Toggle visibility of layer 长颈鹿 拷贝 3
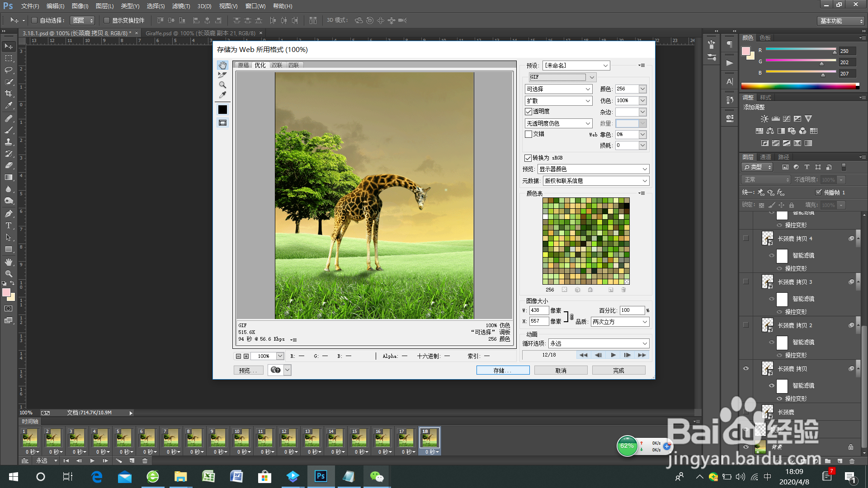Screen dimensions: 868x488 click(x=746, y=282)
